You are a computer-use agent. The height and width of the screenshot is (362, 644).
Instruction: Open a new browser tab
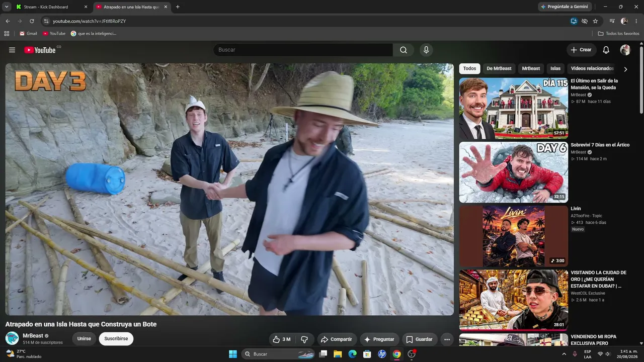[178, 7]
